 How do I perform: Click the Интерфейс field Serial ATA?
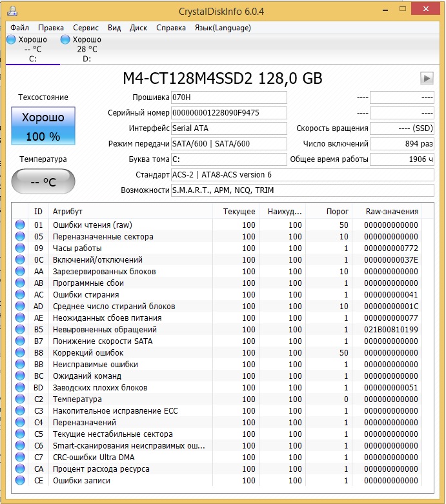pyautogui.click(x=228, y=128)
